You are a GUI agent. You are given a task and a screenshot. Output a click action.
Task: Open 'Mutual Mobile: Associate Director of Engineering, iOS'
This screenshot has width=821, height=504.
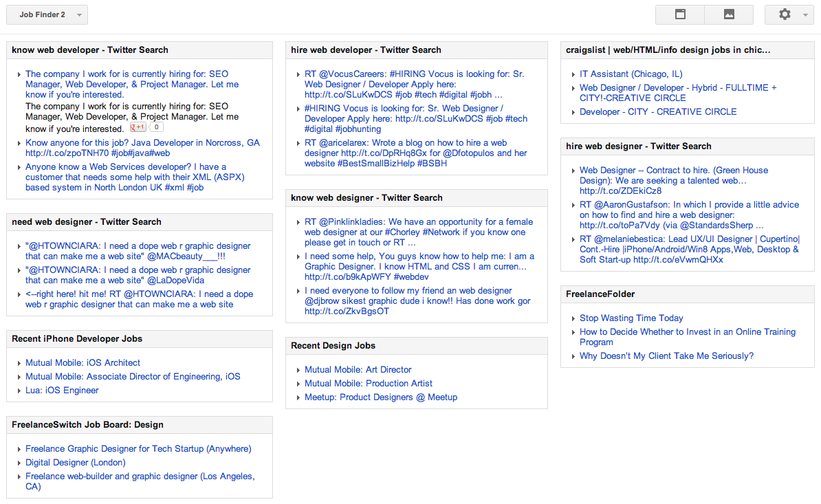click(x=133, y=376)
